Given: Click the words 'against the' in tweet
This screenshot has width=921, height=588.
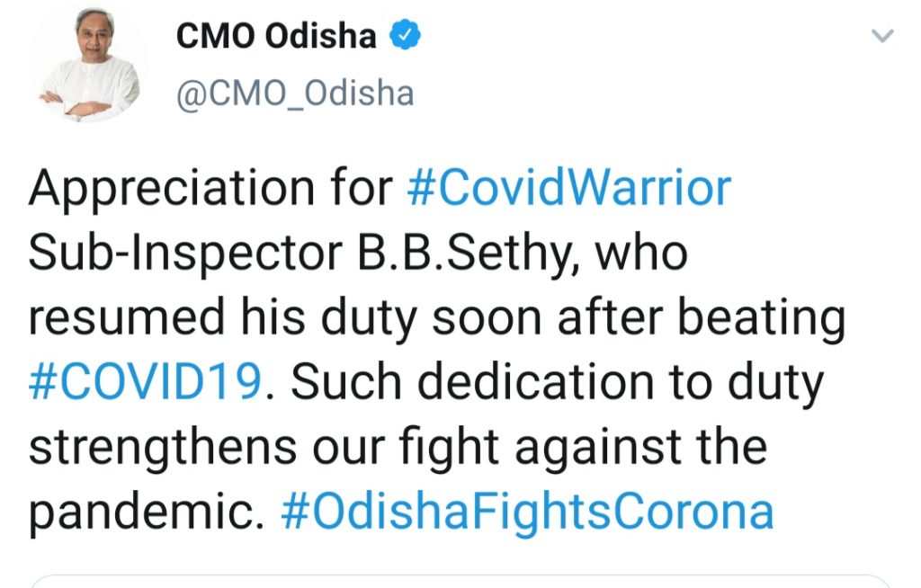Looking at the screenshot, I should [x=640, y=449].
